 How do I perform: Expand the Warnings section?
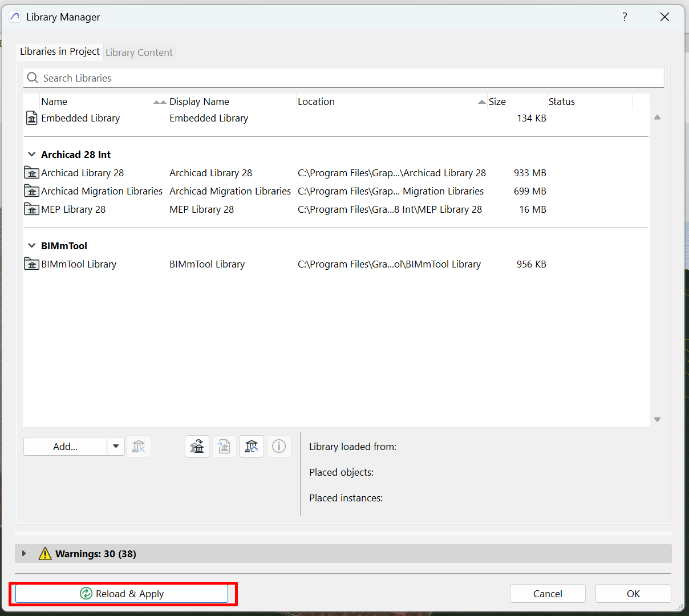coord(24,554)
